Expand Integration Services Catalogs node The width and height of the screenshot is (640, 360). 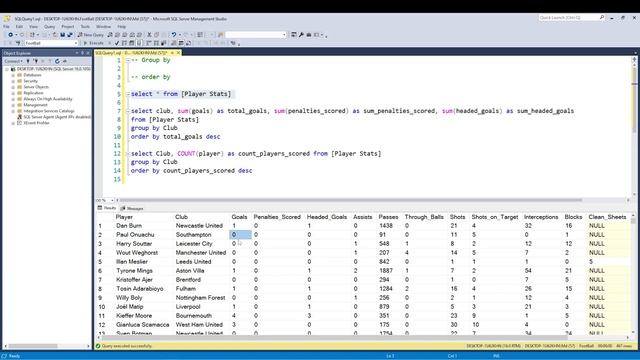13,111
